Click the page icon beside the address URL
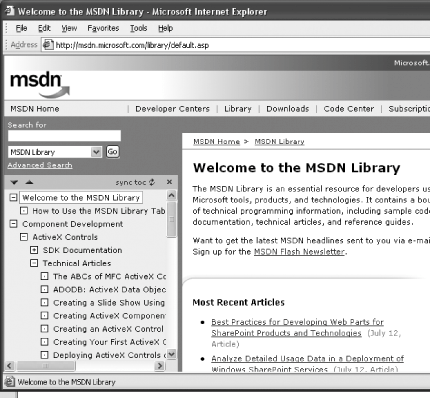The width and height of the screenshot is (431, 398). [48, 45]
